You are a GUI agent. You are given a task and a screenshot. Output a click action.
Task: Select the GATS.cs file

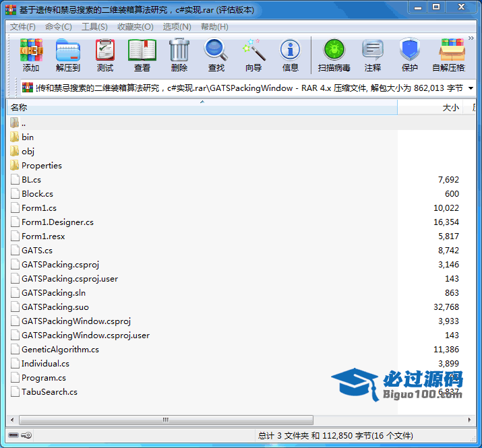[x=32, y=250]
